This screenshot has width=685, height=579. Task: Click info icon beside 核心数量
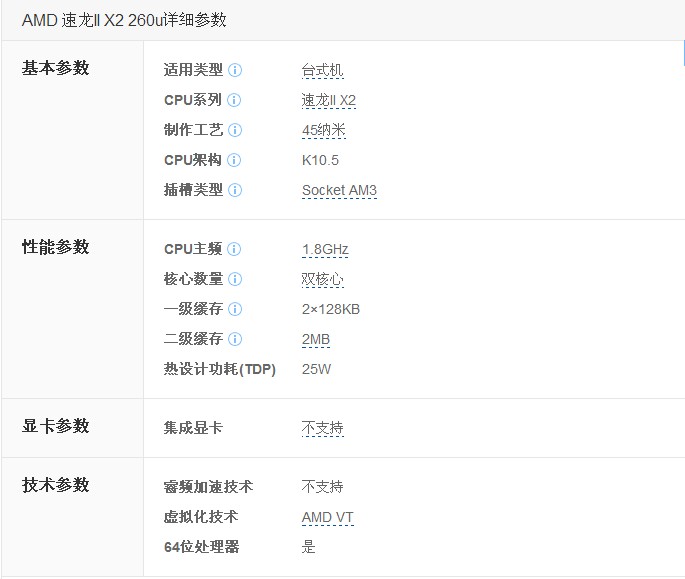tap(235, 279)
